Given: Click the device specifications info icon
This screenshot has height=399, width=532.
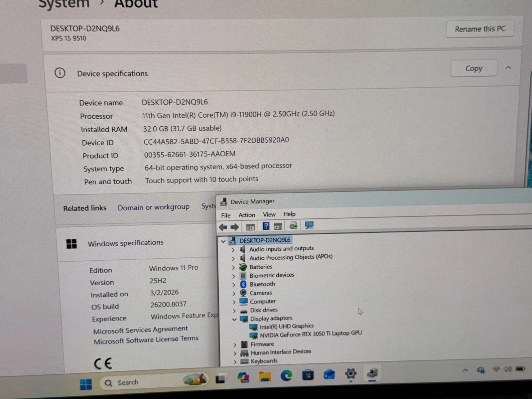Looking at the screenshot, I should coord(60,73).
